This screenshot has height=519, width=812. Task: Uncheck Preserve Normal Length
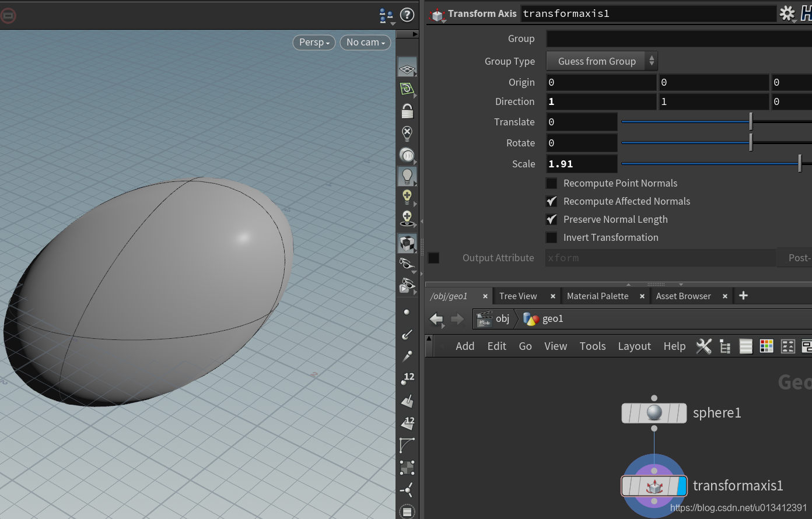[x=551, y=219]
